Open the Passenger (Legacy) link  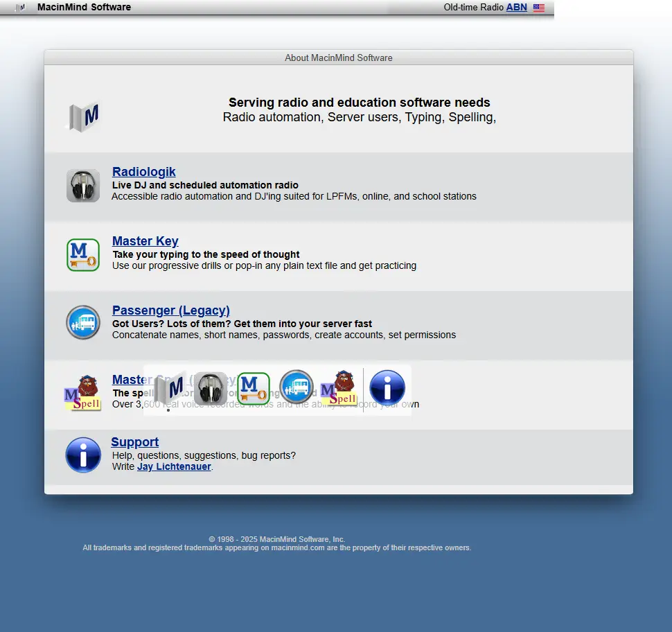tap(170, 310)
